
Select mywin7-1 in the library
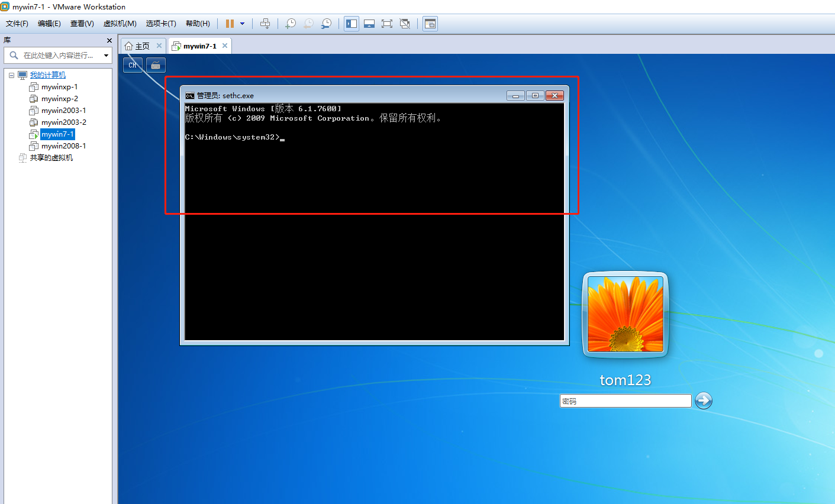(57, 134)
